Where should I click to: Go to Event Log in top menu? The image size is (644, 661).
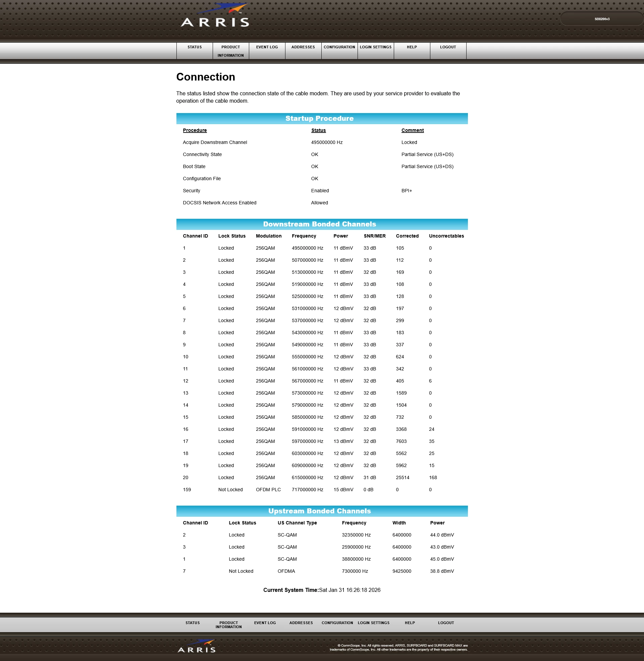coord(267,47)
